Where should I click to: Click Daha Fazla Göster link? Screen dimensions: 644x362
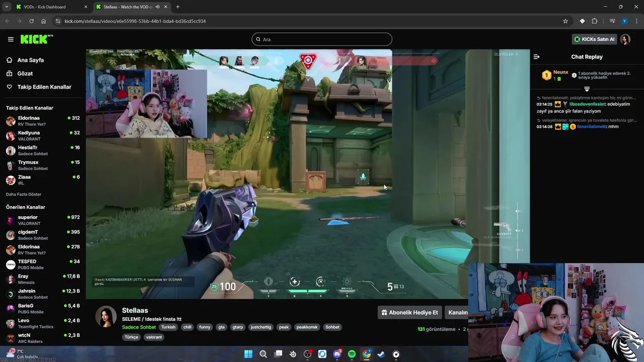pos(24,194)
